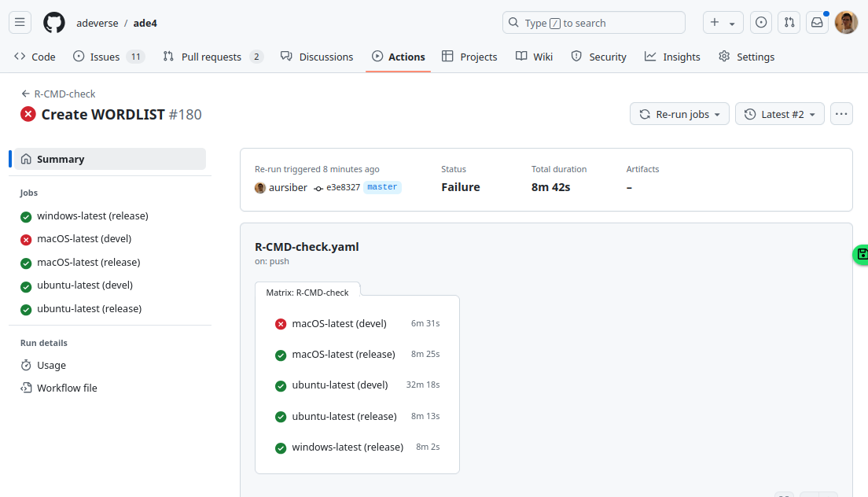The width and height of the screenshot is (868, 497).
Task: Open the notifications inbox
Action: (x=817, y=23)
